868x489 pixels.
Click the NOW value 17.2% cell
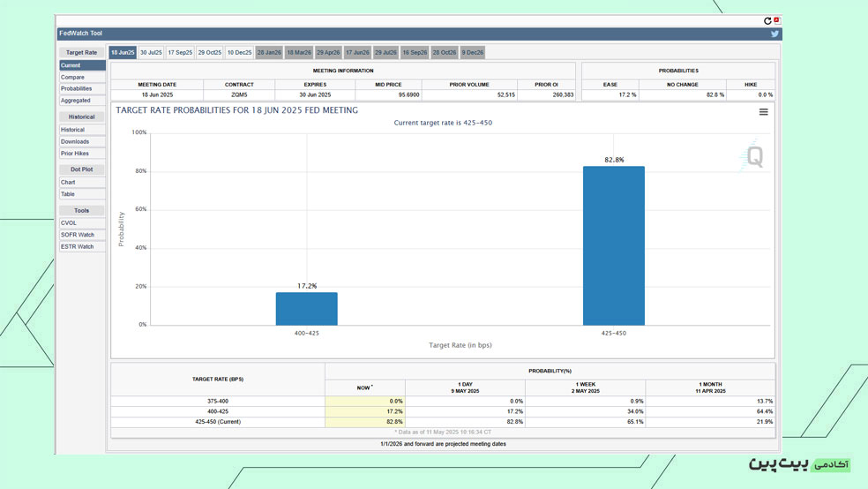365,411
